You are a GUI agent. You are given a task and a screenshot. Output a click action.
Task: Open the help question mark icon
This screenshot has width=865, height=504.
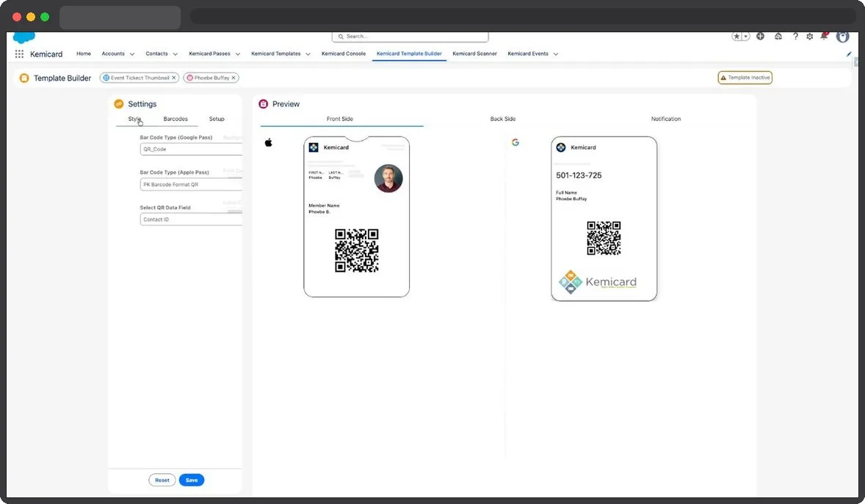coord(795,37)
